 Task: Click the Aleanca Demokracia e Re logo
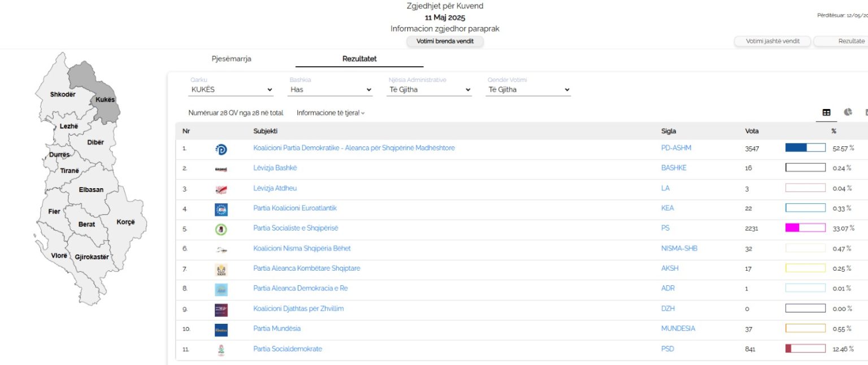tap(221, 289)
